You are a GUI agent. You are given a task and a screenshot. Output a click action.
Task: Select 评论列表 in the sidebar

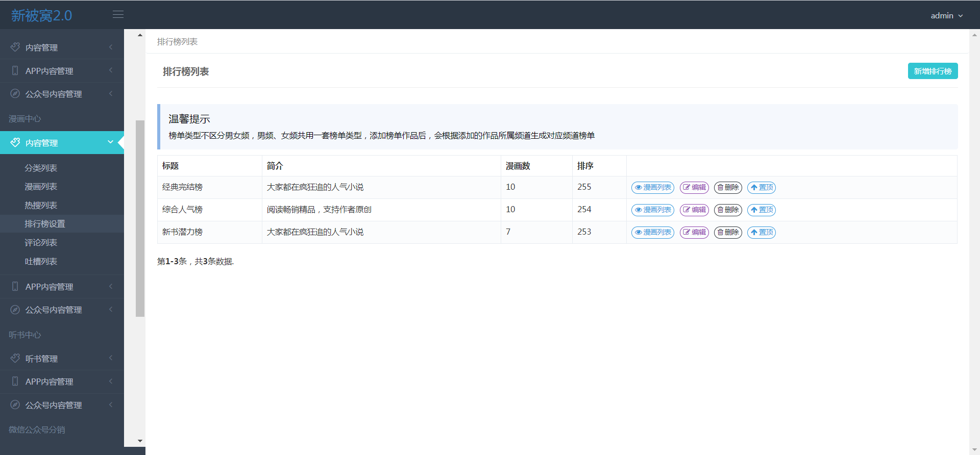[41, 242]
